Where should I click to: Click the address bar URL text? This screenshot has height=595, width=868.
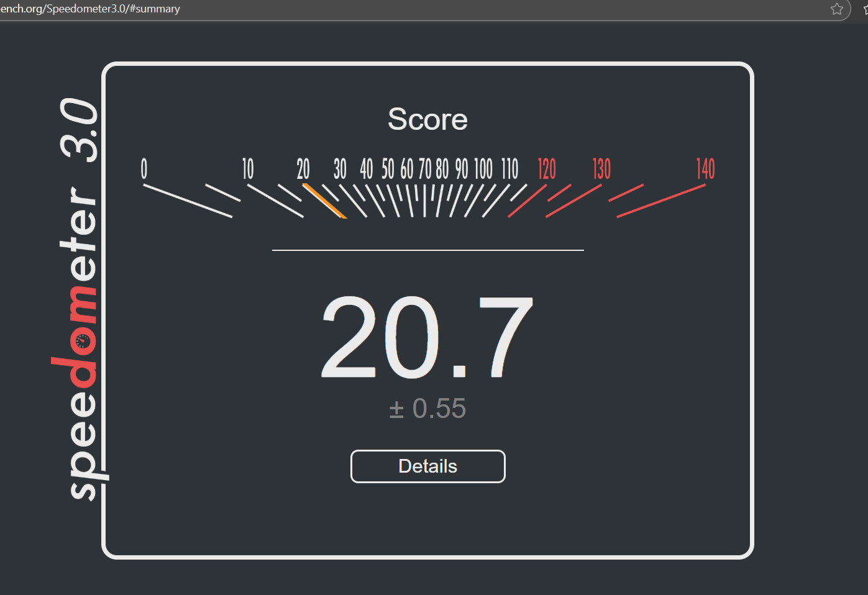click(x=90, y=9)
